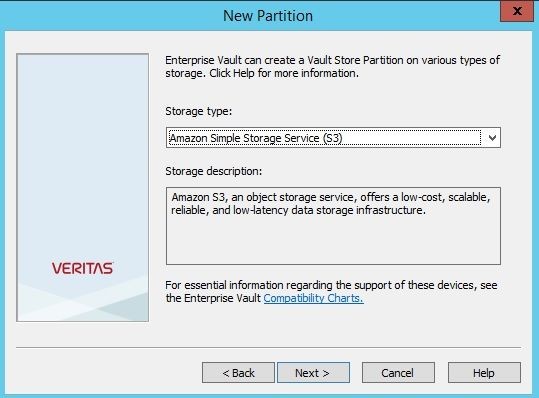Expand the Storage type dropdown arrow
Viewport: 539px width, 398px height.
492,138
